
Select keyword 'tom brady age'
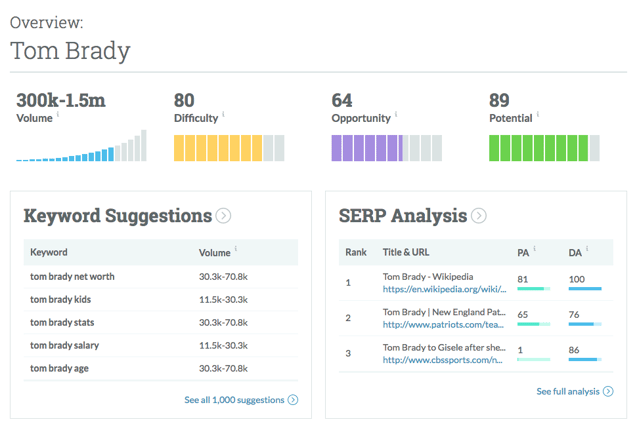pyautogui.click(x=59, y=368)
